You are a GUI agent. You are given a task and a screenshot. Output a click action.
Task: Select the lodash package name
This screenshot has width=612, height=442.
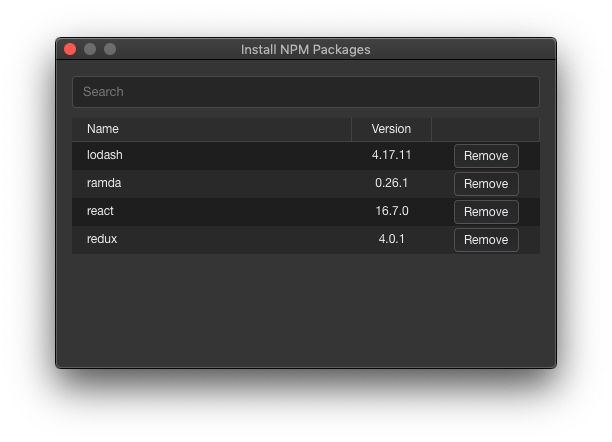point(105,155)
